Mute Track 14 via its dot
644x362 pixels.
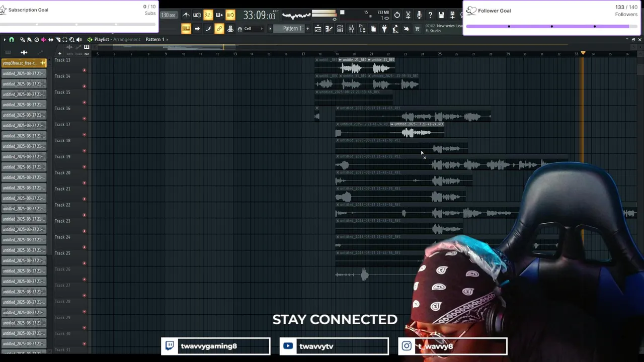tap(84, 86)
